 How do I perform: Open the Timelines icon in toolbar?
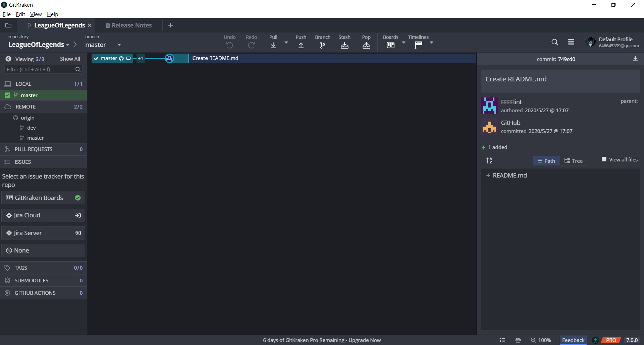coord(418,45)
